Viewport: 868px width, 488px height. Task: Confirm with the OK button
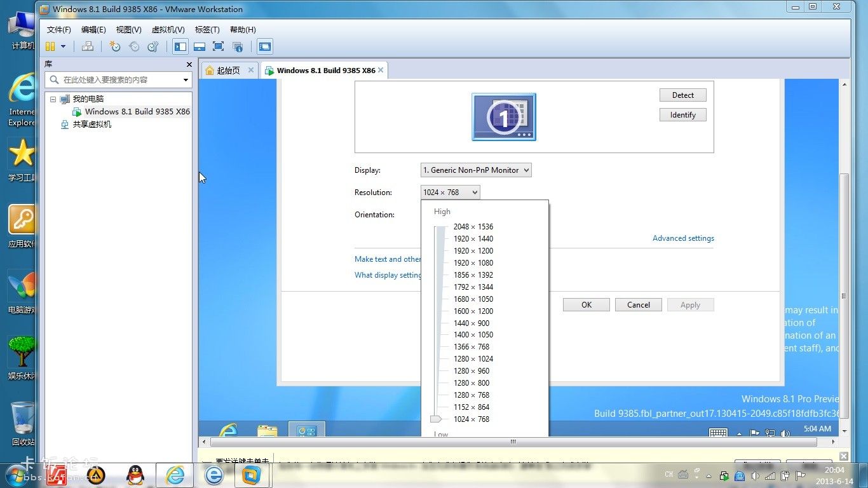(587, 305)
